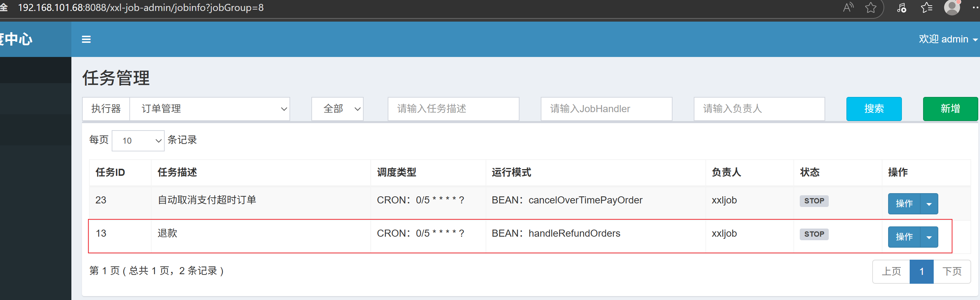Add page to favorites star icon
This screenshot has width=980, height=300.
point(870,7)
